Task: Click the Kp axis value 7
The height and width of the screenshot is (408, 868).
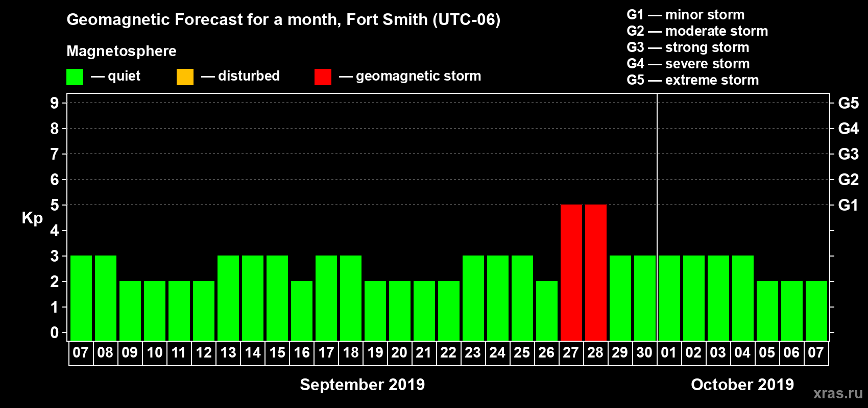Action: tap(55, 154)
